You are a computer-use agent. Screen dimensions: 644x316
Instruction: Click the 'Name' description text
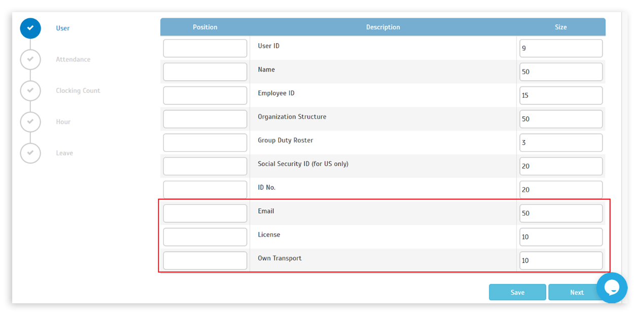[266, 69]
